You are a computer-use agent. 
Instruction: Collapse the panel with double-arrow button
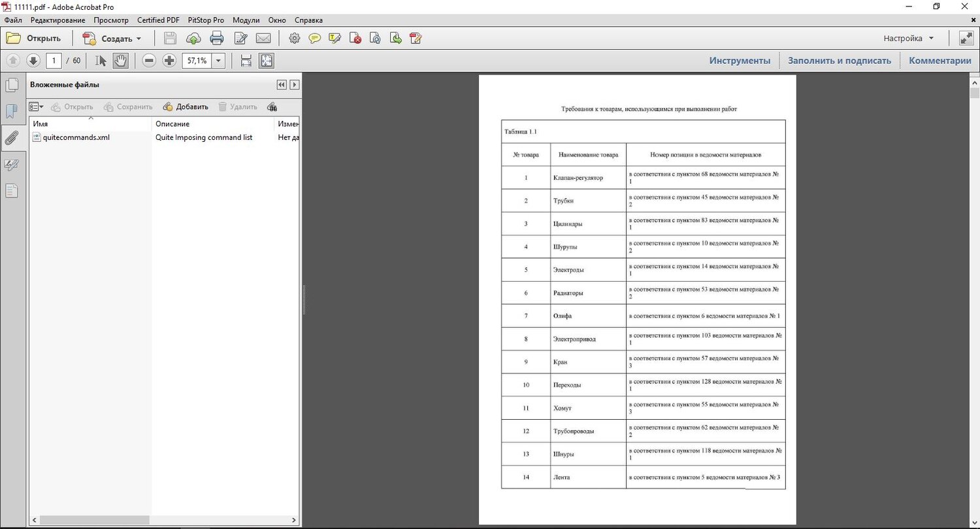pos(282,85)
